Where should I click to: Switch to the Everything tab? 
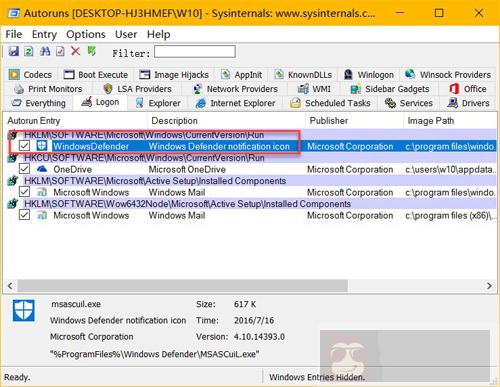38,103
